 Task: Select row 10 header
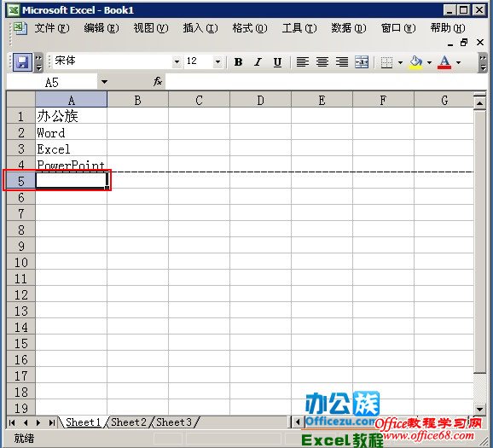pyautogui.click(x=21, y=262)
